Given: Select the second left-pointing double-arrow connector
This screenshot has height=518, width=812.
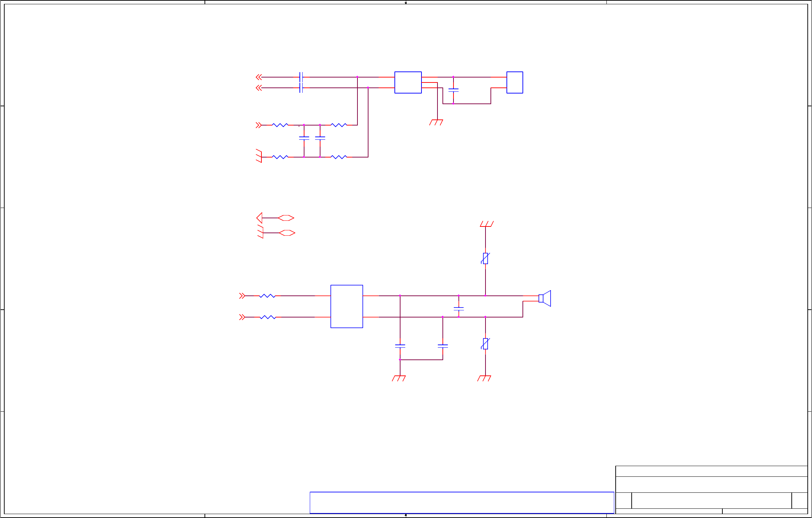Looking at the screenshot, I should [259, 88].
